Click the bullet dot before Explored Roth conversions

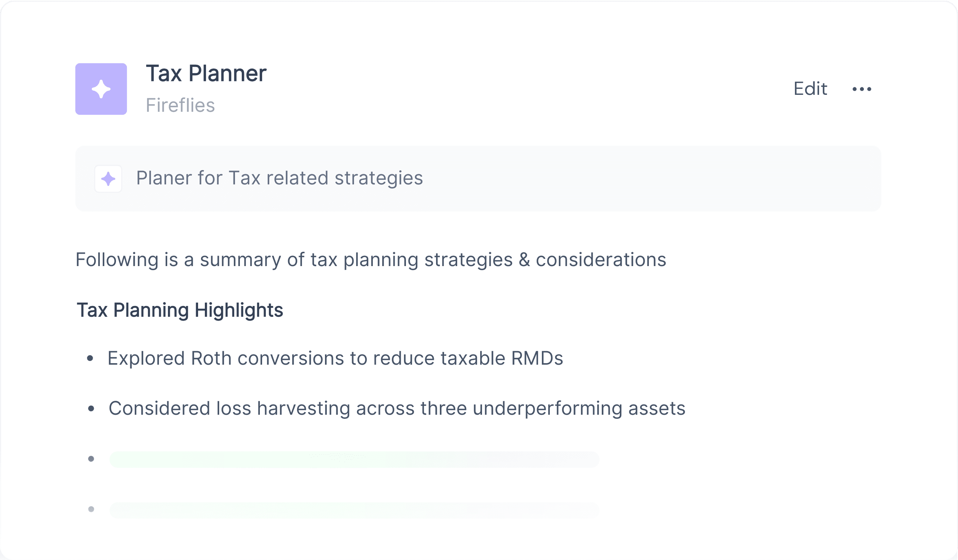click(90, 358)
